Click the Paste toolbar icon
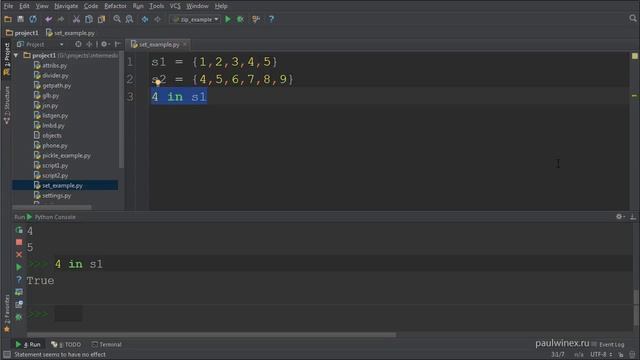 (x=101, y=19)
